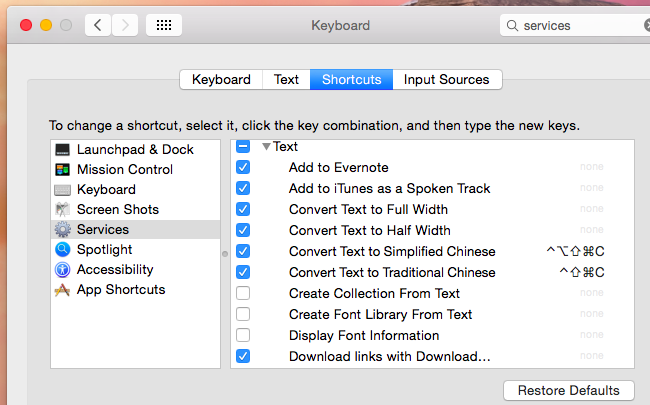Select Screen Shots category
Viewport: 650px width, 405px height.
click(x=136, y=210)
